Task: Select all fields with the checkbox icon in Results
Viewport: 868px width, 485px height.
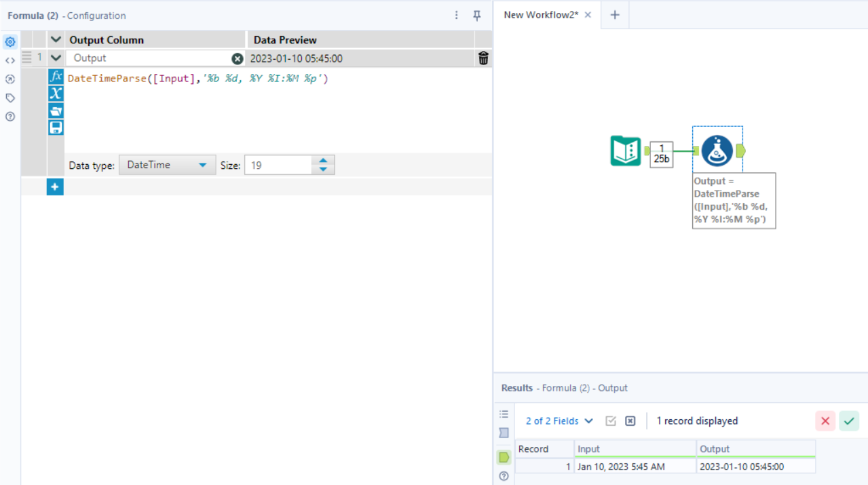Action: point(610,421)
